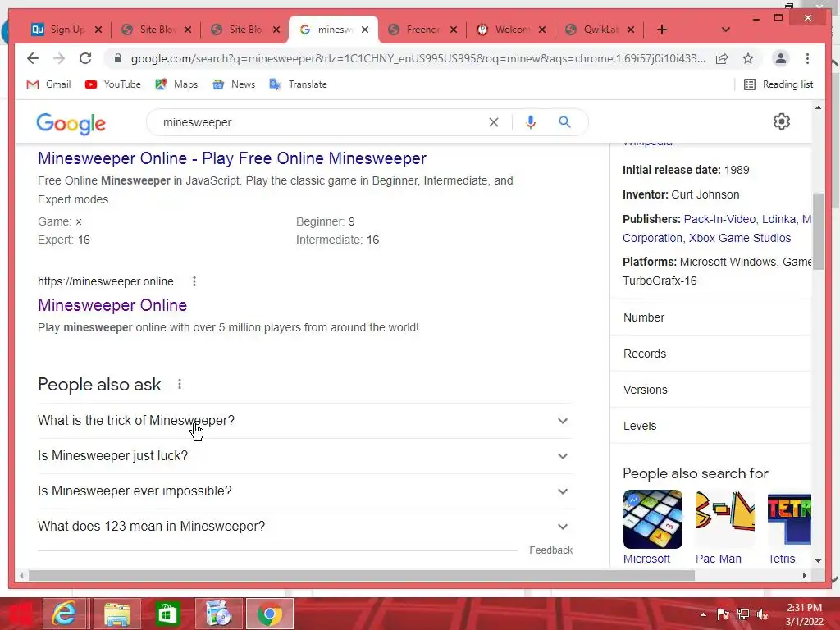Open the Gmail bookmark

point(48,84)
